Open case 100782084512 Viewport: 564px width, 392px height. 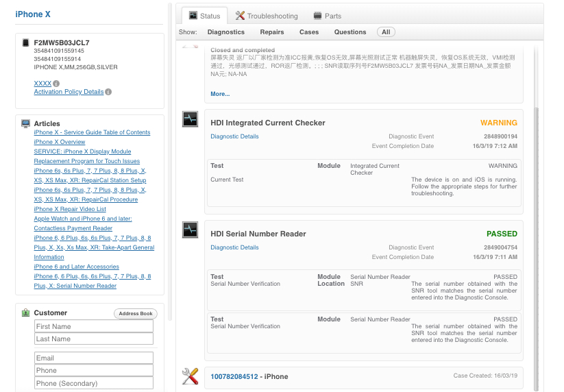234,376
